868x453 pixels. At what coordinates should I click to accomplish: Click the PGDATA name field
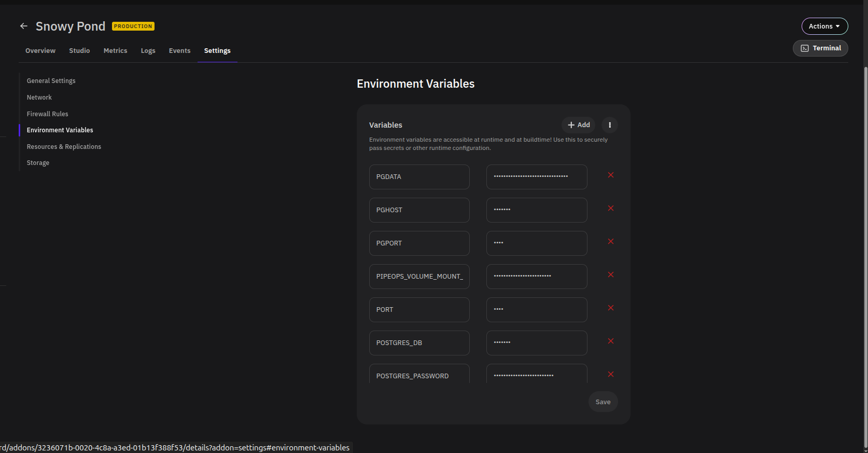(419, 177)
